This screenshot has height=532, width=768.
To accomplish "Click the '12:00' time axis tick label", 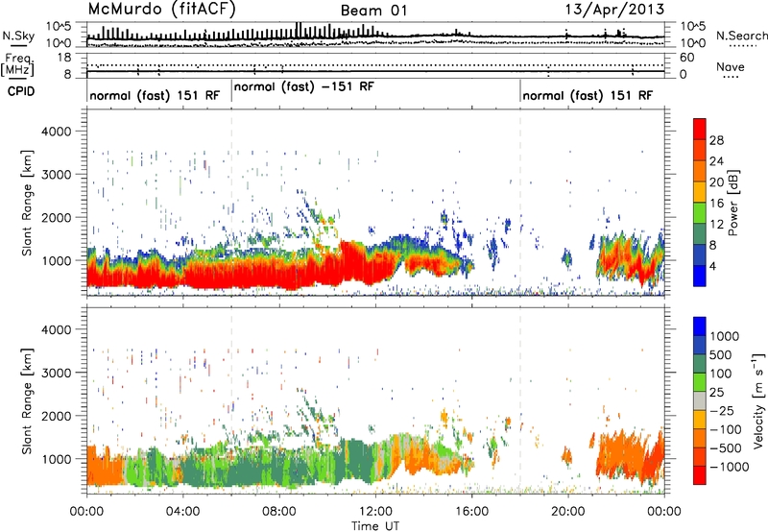I will (375, 512).
